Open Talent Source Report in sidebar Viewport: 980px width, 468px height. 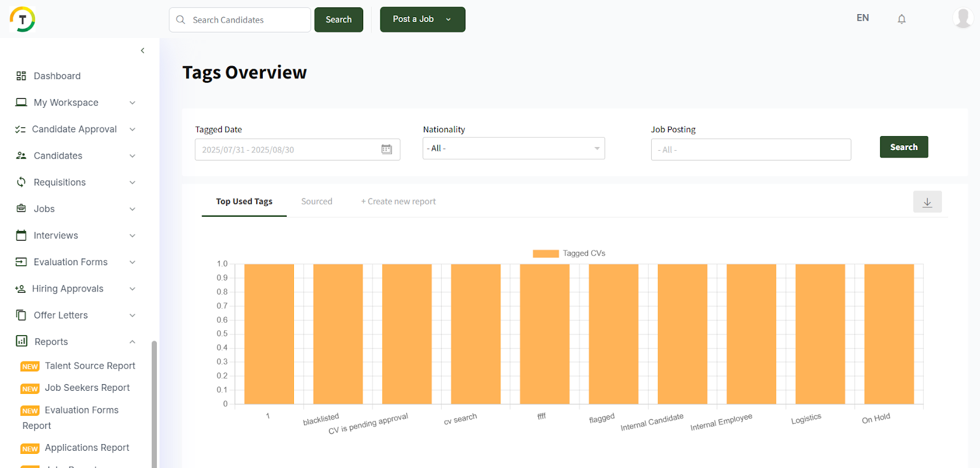point(89,366)
